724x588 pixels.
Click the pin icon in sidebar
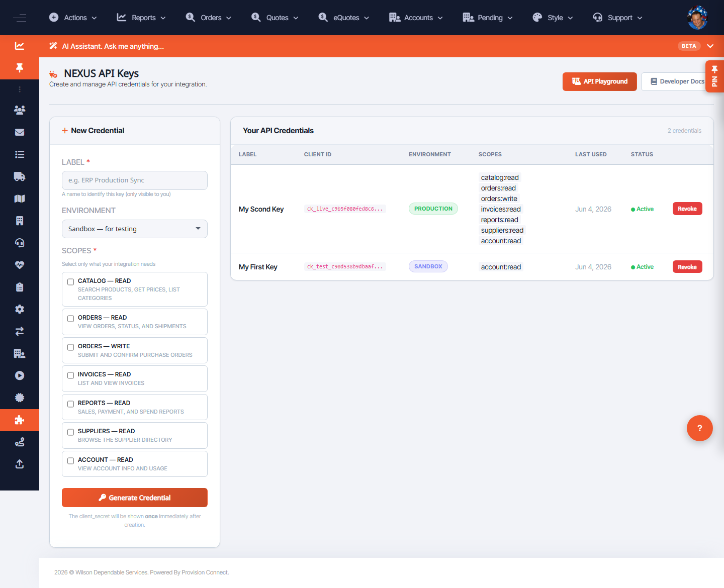(x=20, y=68)
